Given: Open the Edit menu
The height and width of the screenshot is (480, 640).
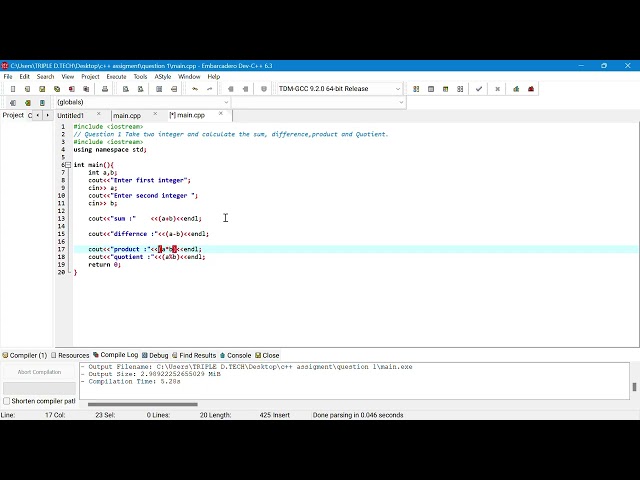Looking at the screenshot, I should [24, 77].
